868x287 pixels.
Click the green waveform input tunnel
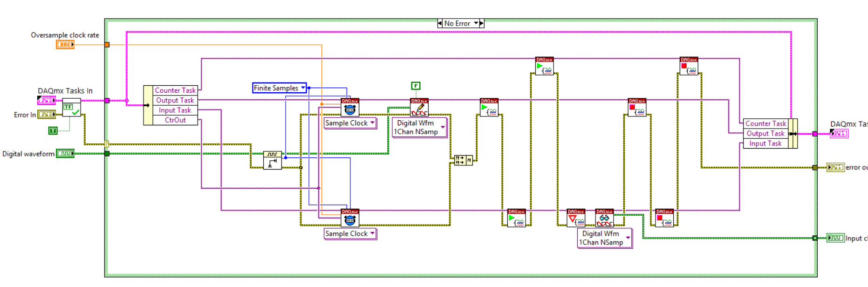(107, 153)
